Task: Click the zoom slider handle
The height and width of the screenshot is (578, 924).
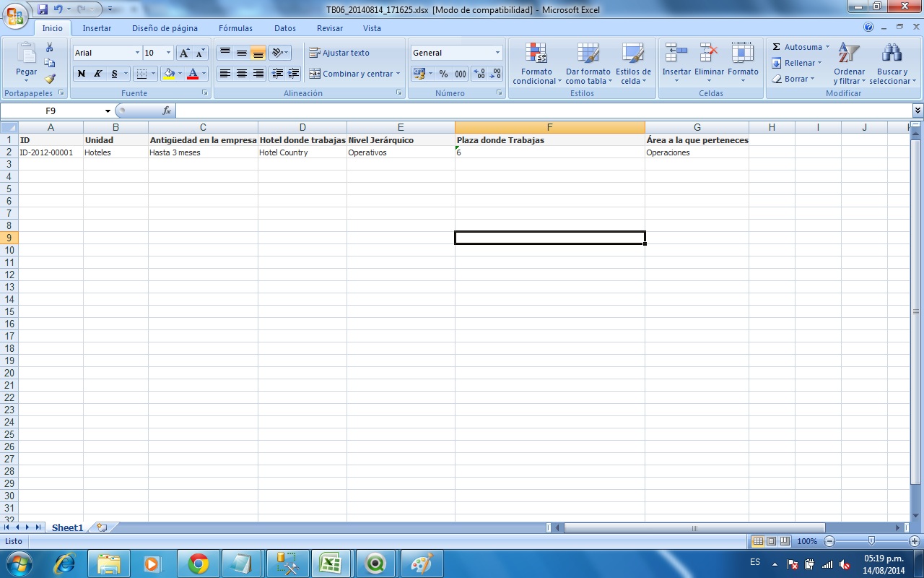Action: coord(871,541)
